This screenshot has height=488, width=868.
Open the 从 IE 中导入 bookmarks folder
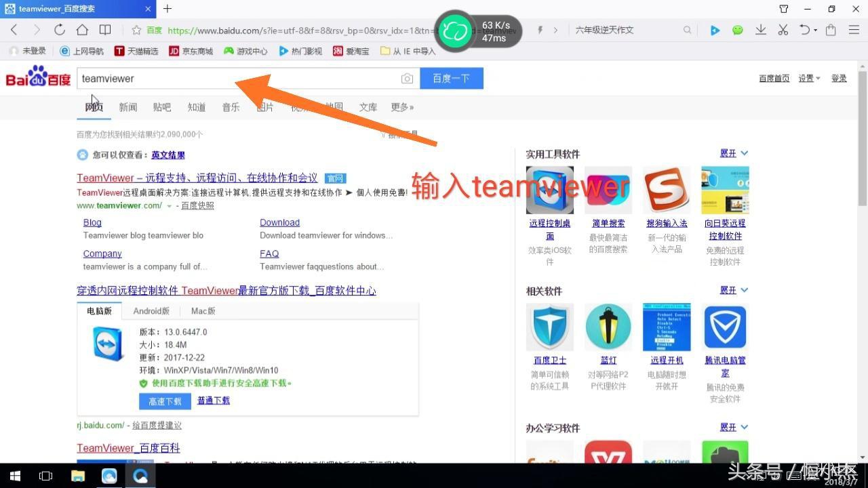point(408,51)
